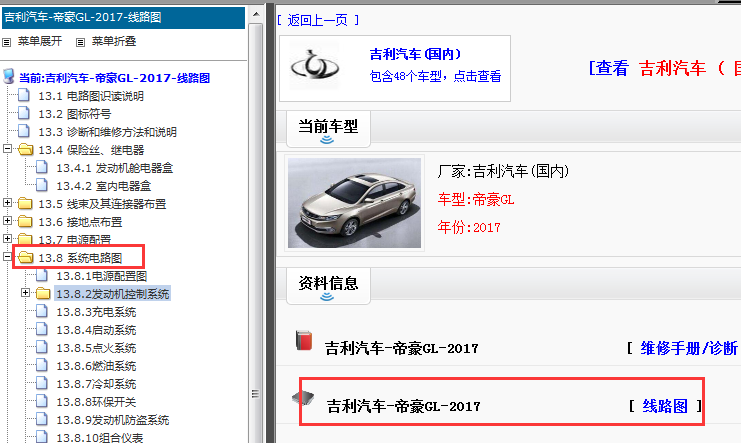The width and height of the screenshot is (741, 443).
Task: Click the page icon for 13.1 电路图识读说明
Action: coord(24,96)
